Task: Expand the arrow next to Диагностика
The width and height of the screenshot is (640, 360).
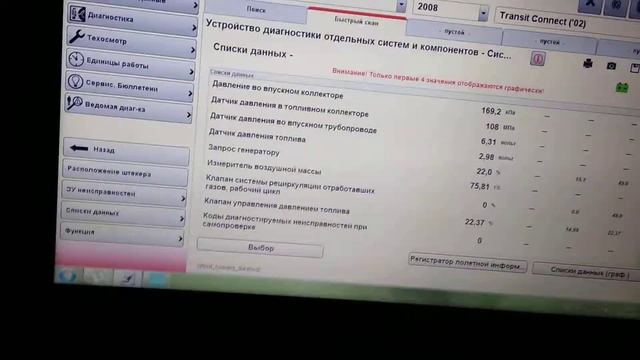Action: [x=195, y=28]
